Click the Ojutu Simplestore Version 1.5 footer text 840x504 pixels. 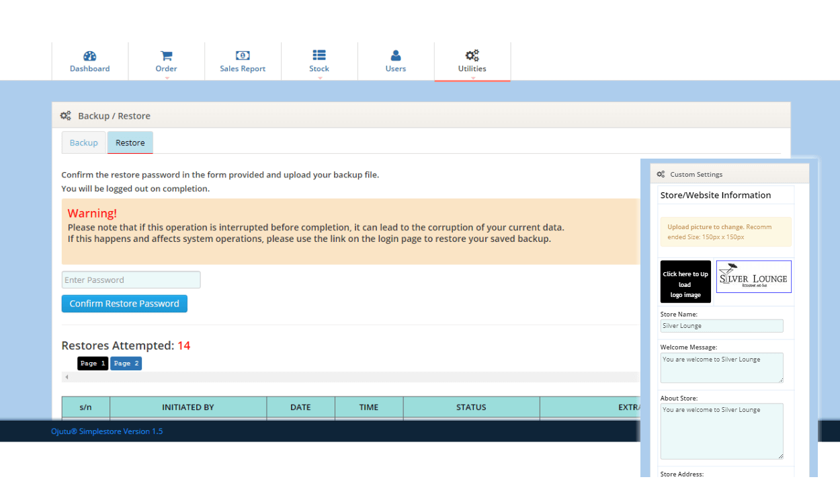point(107,431)
